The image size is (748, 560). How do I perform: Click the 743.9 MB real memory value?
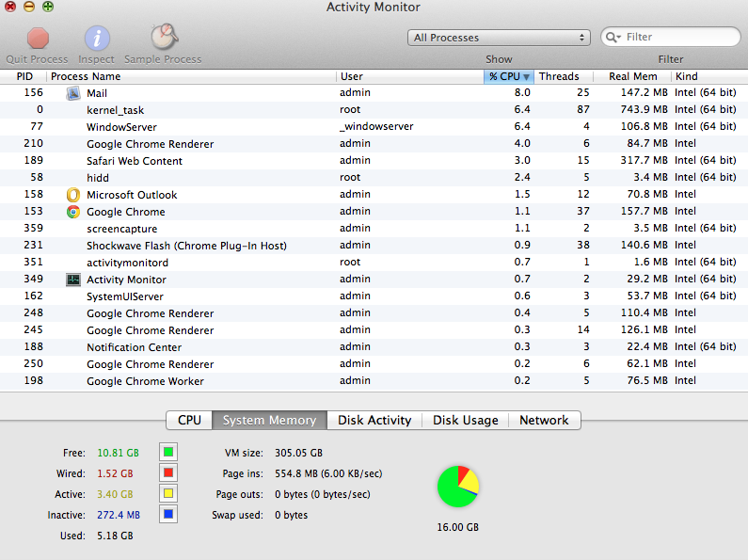click(644, 110)
